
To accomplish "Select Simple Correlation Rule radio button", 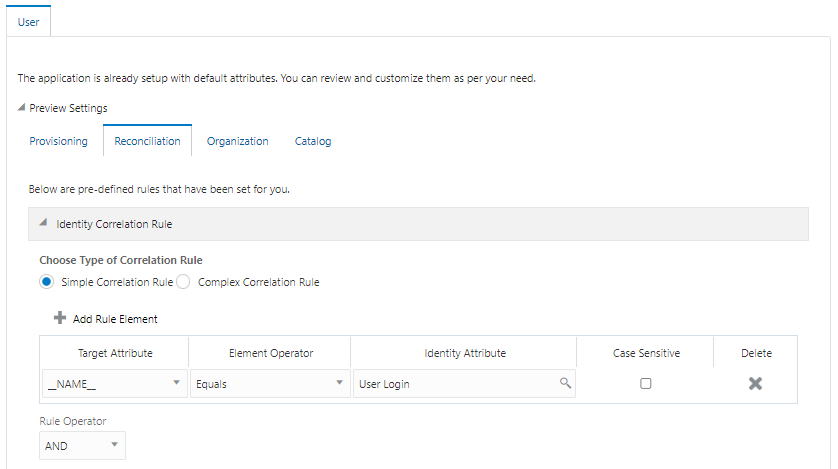I will click(46, 282).
